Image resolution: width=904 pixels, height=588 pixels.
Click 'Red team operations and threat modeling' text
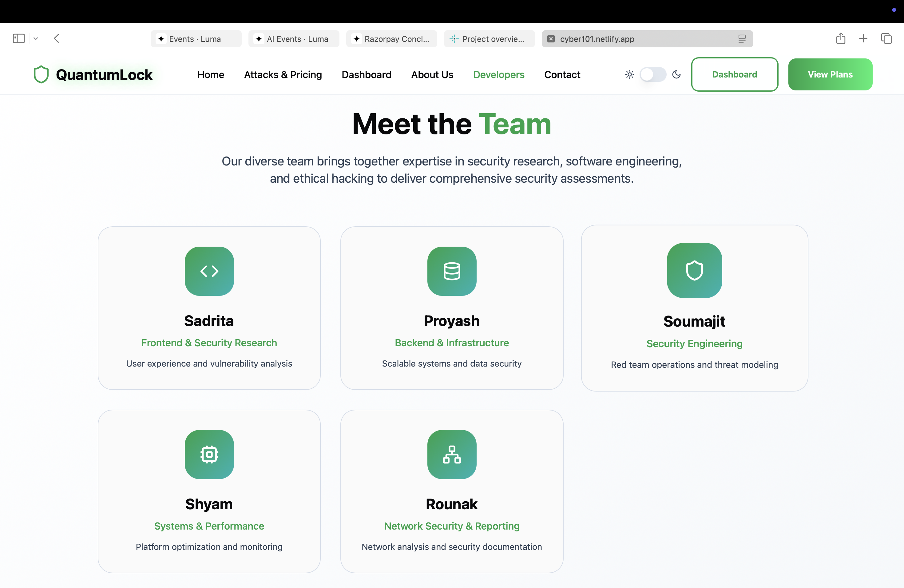694,365
